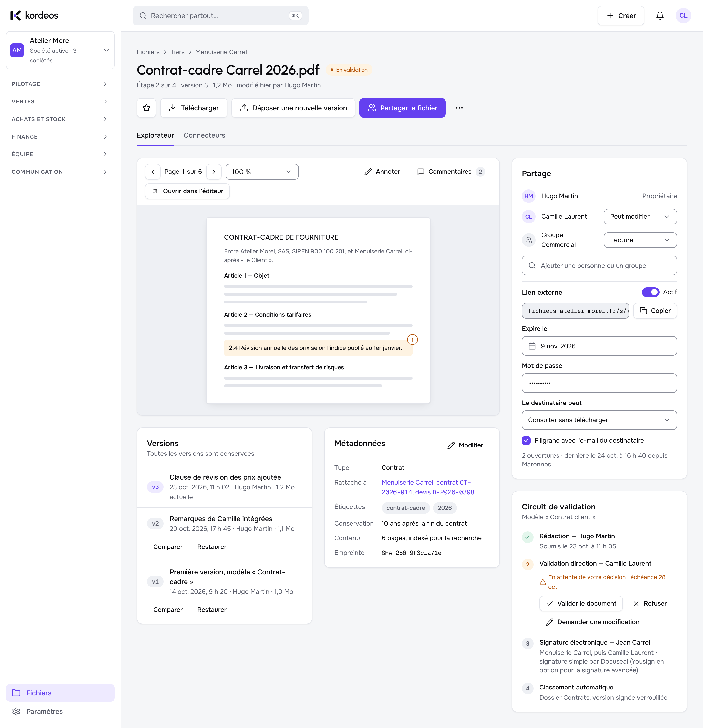Open the more options ellipsis menu
Viewport: 703px width, 728px height.
[459, 108]
